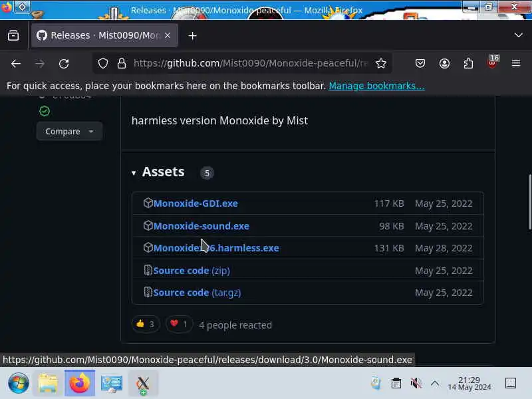
Task: Unmute the volume tray icon
Action: [x=416, y=384]
